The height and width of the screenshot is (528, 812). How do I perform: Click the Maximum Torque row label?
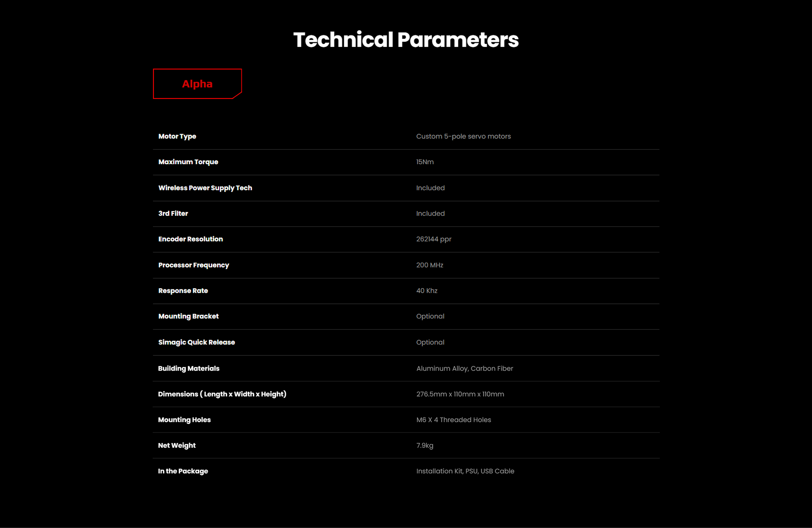pos(188,162)
